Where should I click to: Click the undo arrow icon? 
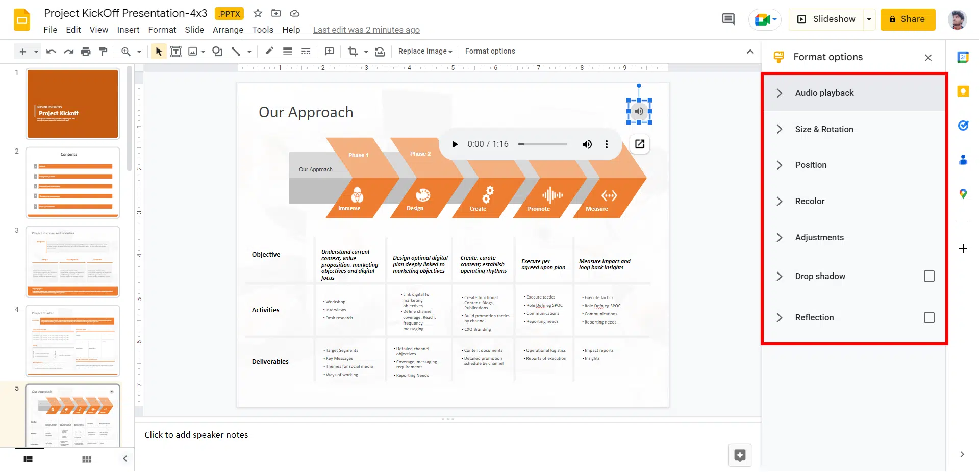51,52
